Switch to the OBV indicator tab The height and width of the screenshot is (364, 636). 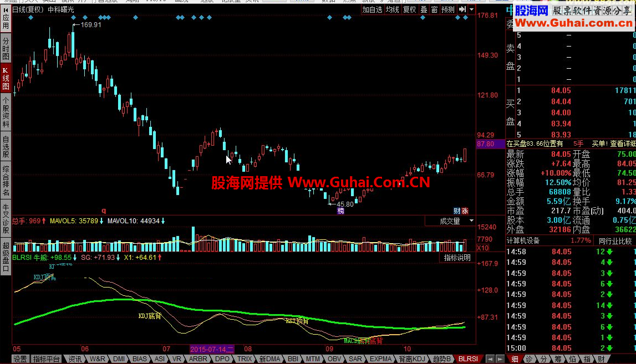334,359
